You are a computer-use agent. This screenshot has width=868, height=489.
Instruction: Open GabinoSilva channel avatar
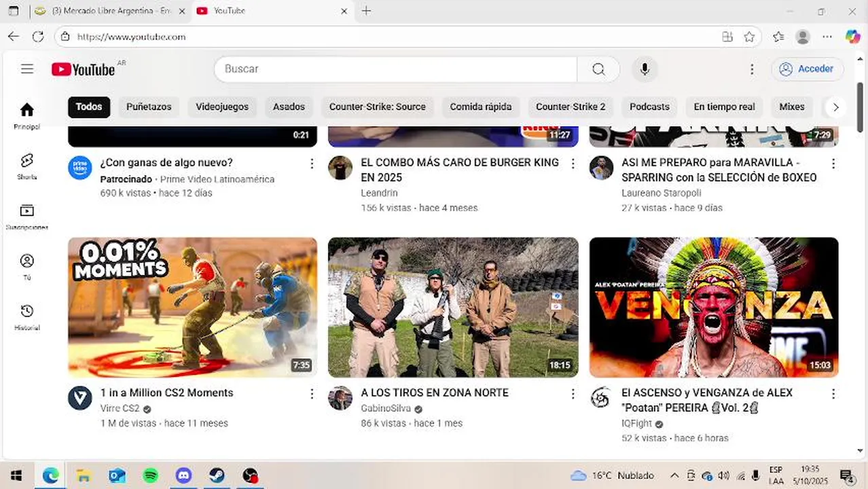click(x=340, y=398)
